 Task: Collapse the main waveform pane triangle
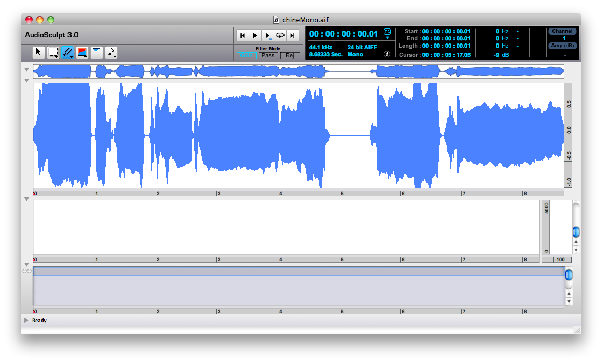[26, 81]
